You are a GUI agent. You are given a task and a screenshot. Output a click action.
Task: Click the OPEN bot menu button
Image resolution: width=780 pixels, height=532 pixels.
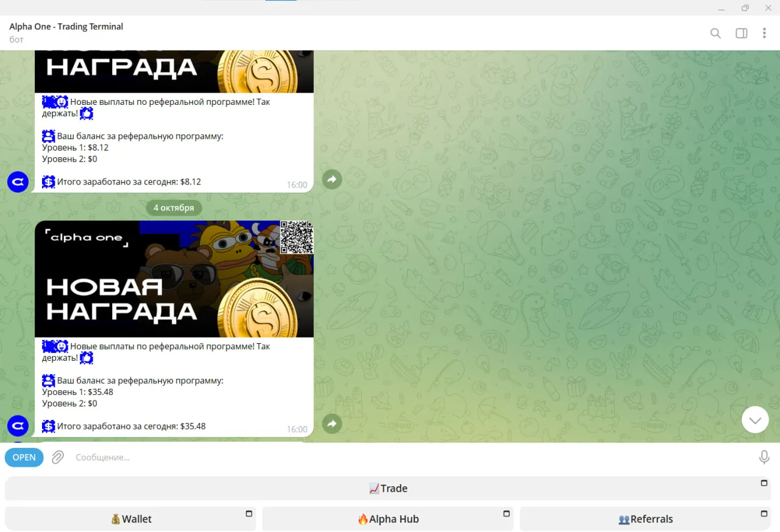pyautogui.click(x=24, y=457)
